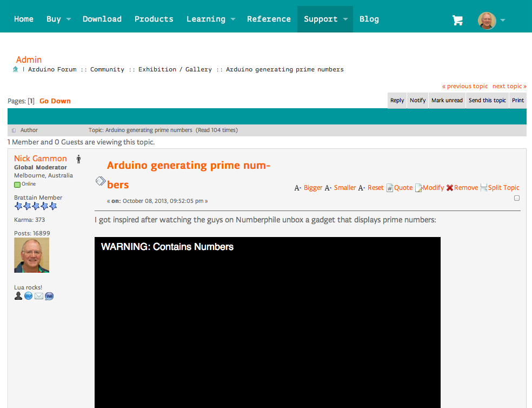This screenshot has width=532, height=408.
Task: Click the red X Remove icon
Action: tap(450, 188)
